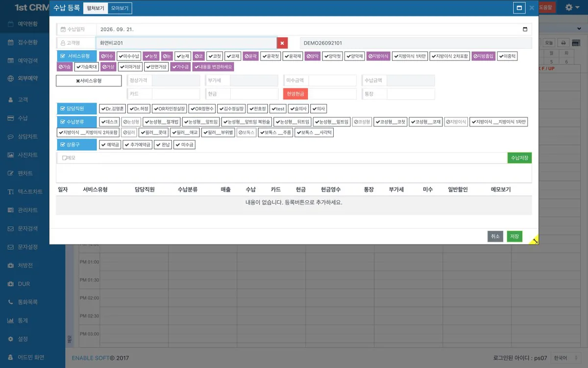Collapse the 담당직원 section header
Image resolution: width=588 pixels, height=368 pixels.
76,109
